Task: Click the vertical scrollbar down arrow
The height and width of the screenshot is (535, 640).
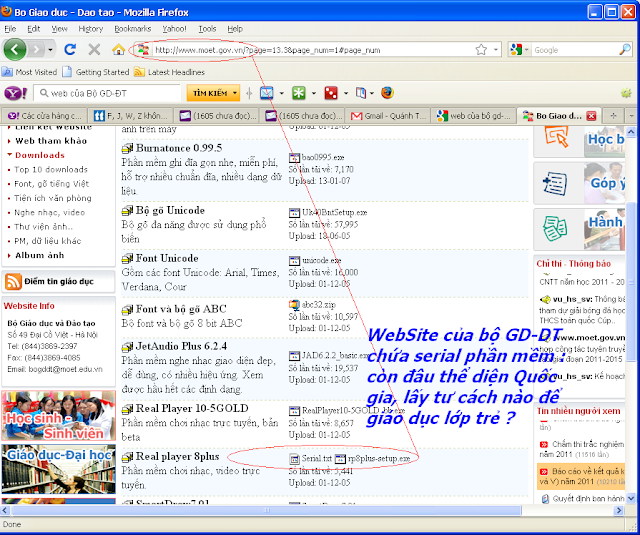Action: 631,498
